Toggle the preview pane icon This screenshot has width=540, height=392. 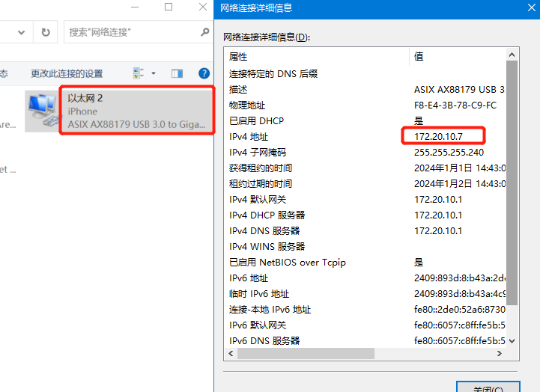(x=178, y=73)
